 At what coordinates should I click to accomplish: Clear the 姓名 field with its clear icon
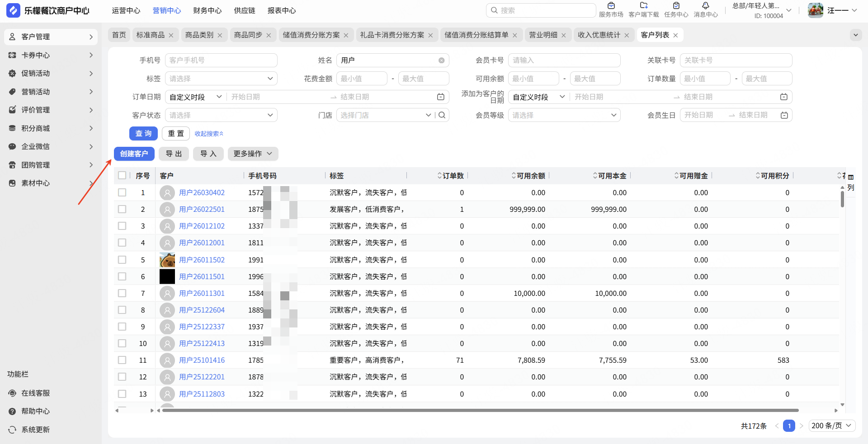coord(441,61)
